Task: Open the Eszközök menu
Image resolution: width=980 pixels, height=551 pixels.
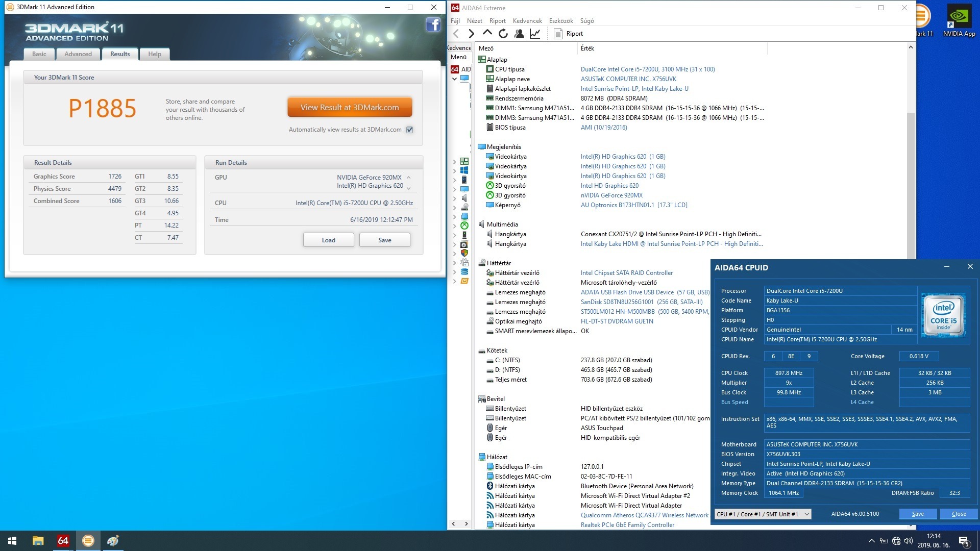Action: click(561, 21)
